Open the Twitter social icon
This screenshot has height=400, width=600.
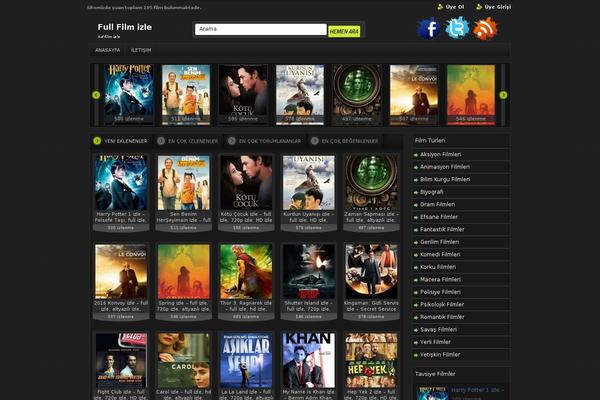click(x=457, y=28)
